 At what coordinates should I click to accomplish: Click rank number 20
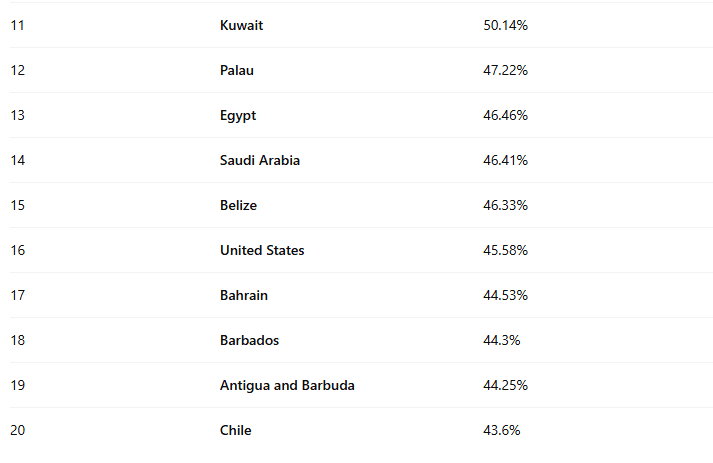pos(17,430)
